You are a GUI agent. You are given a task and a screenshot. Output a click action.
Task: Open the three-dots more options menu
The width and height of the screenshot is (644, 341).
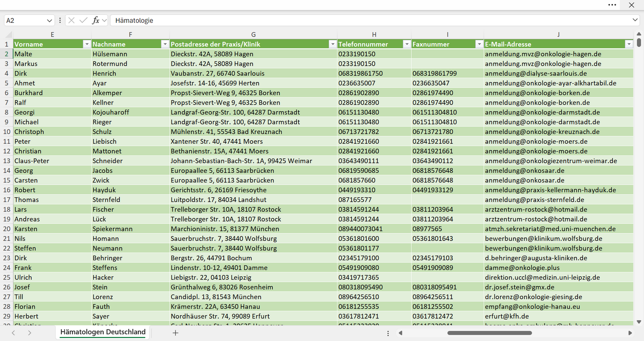(x=612, y=5)
